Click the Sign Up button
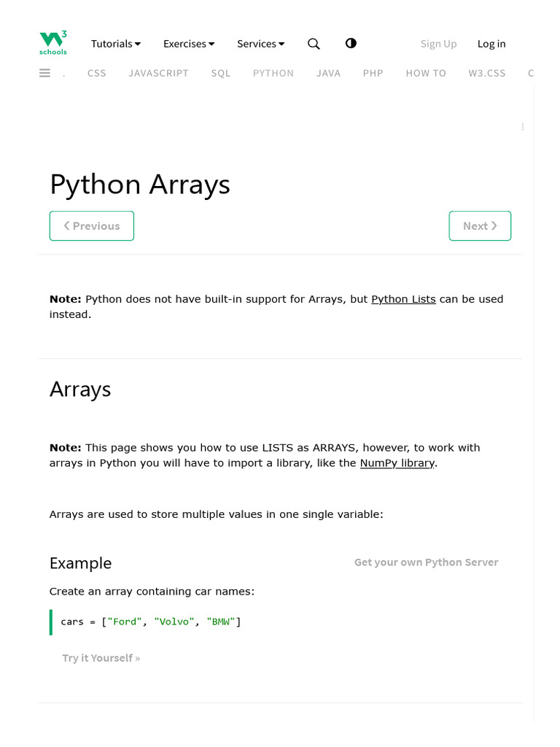This screenshot has width=560, height=747. pos(438,44)
